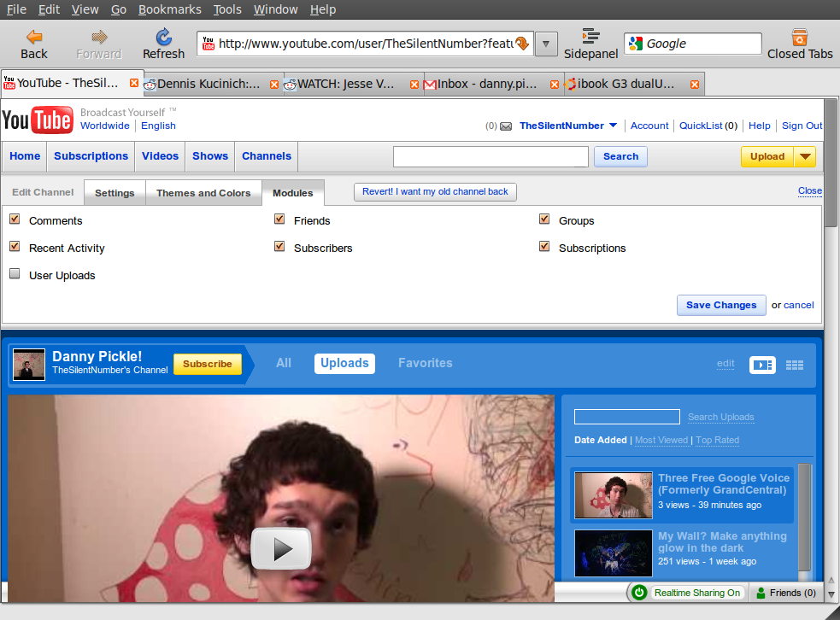840x620 pixels.
Task: Show All videos channel tab
Action: [x=284, y=363]
